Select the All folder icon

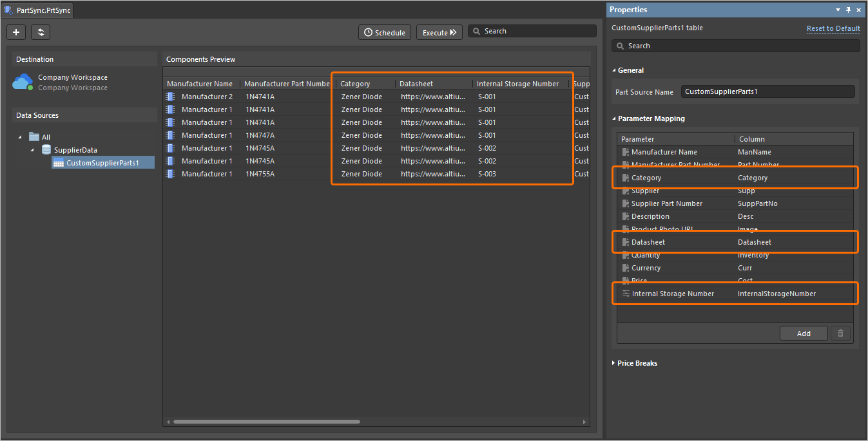pos(34,136)
